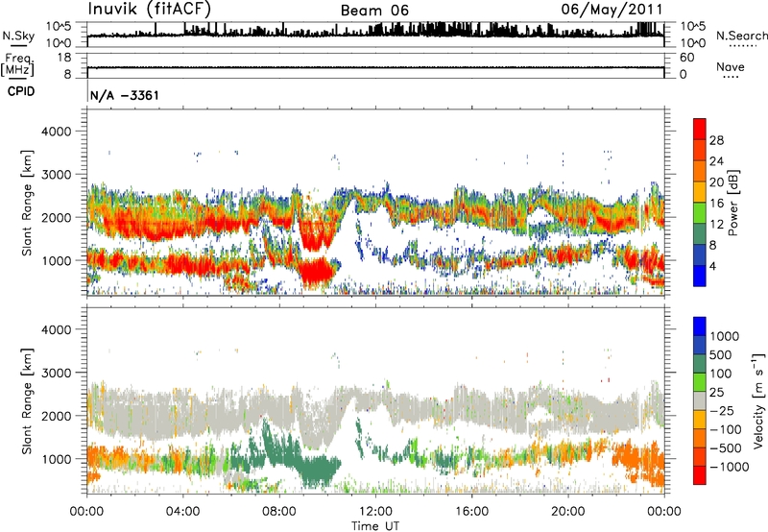This screenshot has width=768, height=532.
Task: Pick the blue bottom segment of power colorbar
Action: pos(700,276)
